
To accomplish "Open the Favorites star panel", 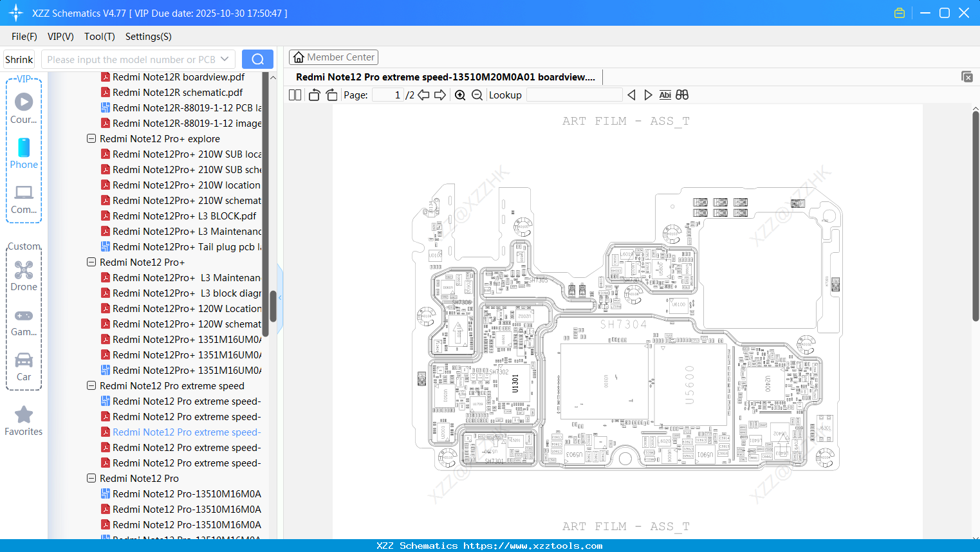I will click(23, 414).
